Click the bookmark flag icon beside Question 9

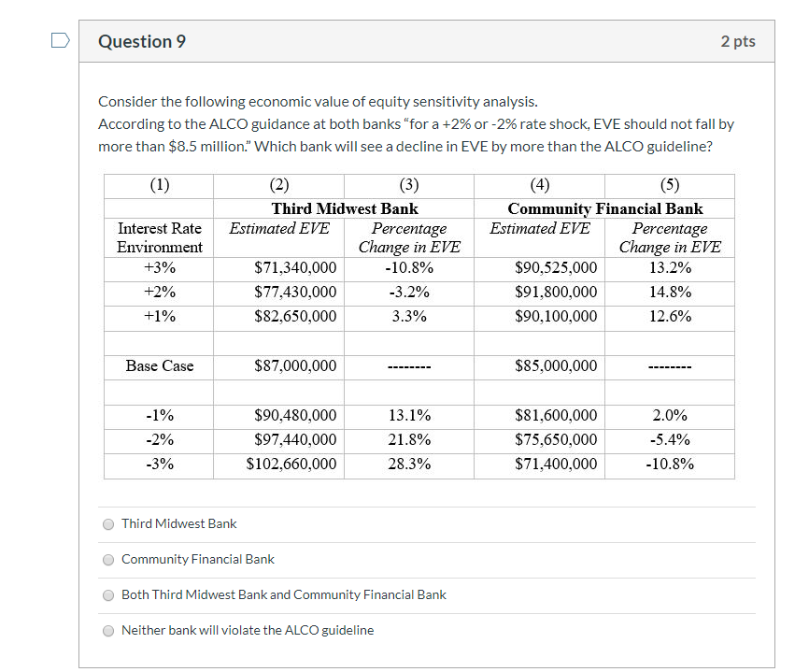click(x=60, y=39)
